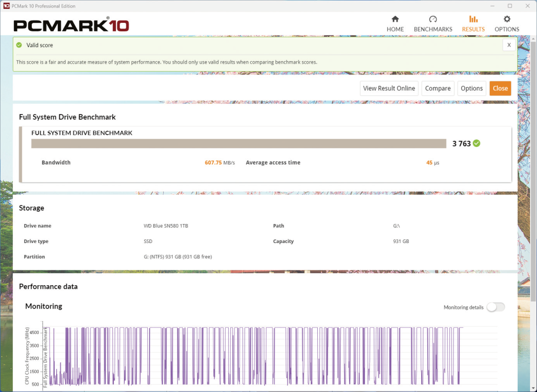
Task: Click the green checkmark in the Valid score banner
Action: coord(19,45)
